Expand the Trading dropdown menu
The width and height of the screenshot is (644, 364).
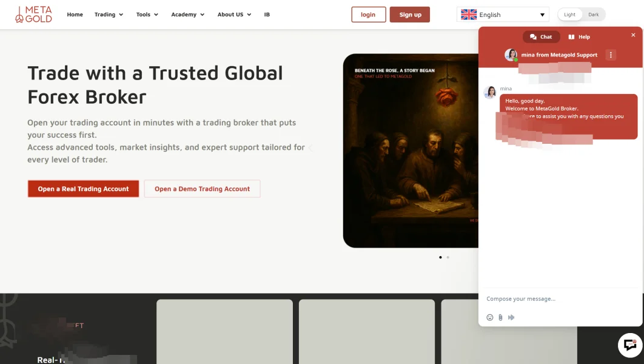point(109,15)
